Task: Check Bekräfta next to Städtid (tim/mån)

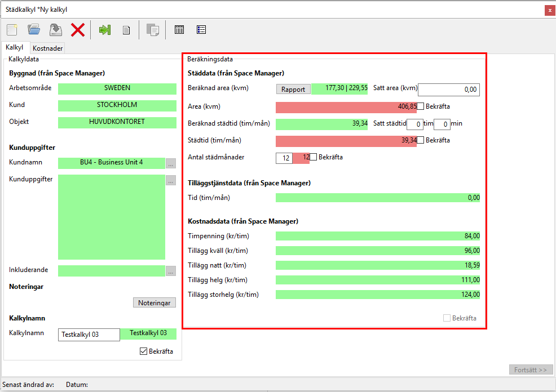Action: pyautogui.click(x=421, y=140)
